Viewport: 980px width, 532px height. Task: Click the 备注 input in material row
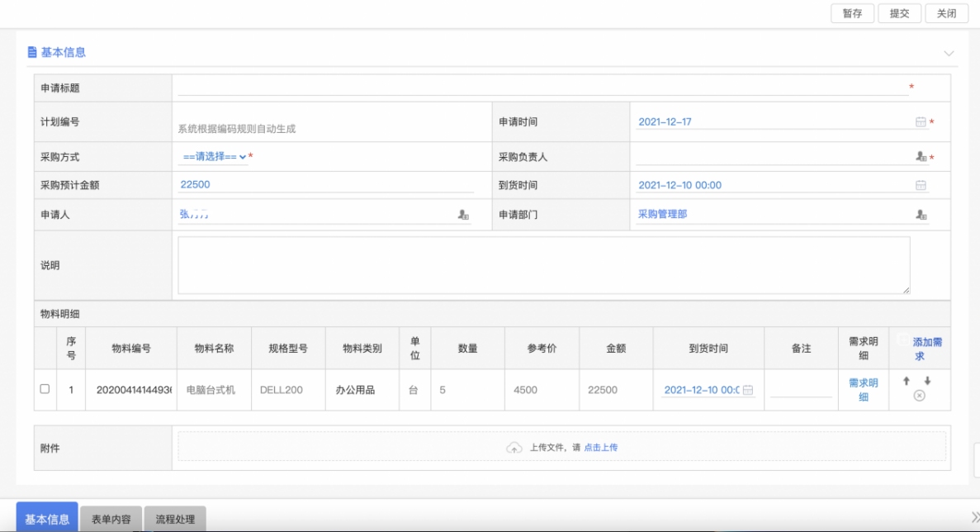[x=801, y=389]
